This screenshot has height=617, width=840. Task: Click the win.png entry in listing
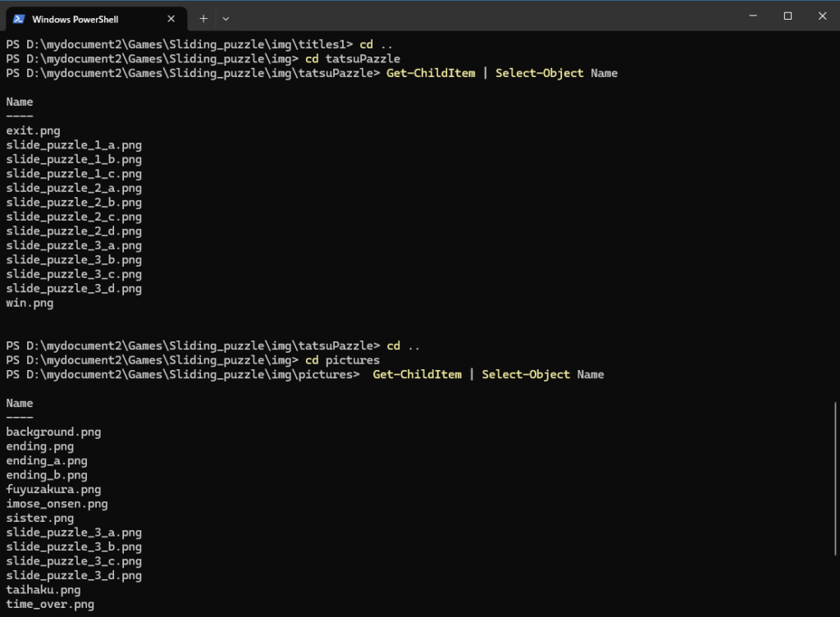click(x=30, y=303)
